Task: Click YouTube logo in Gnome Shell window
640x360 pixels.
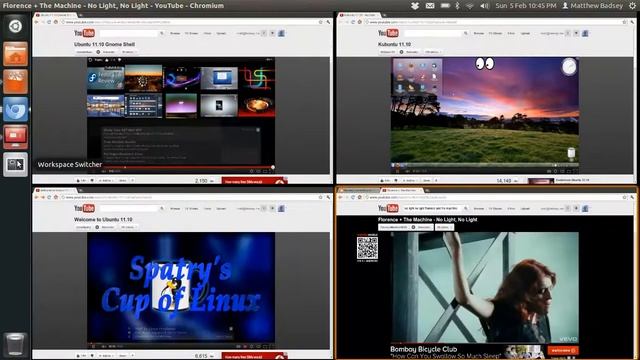Action: pos(84,33)
